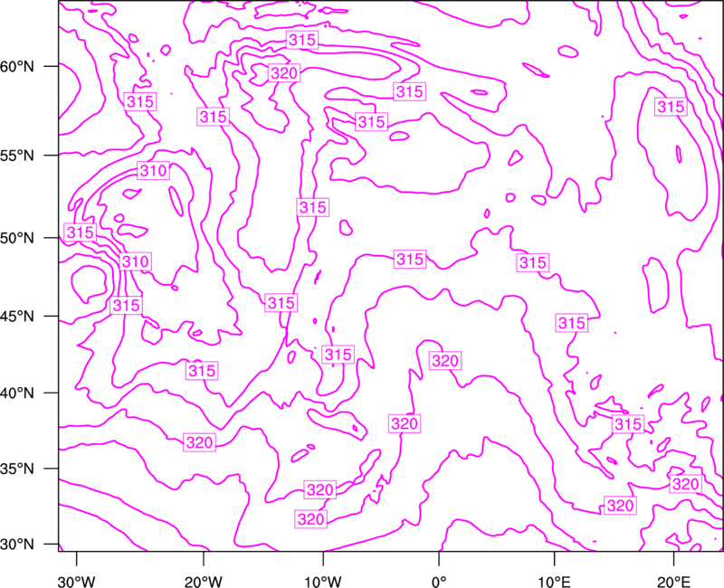This screenshot has width=724, height=588.
Task: Select the 50°N latitude axis label
Action: point(17,238)
